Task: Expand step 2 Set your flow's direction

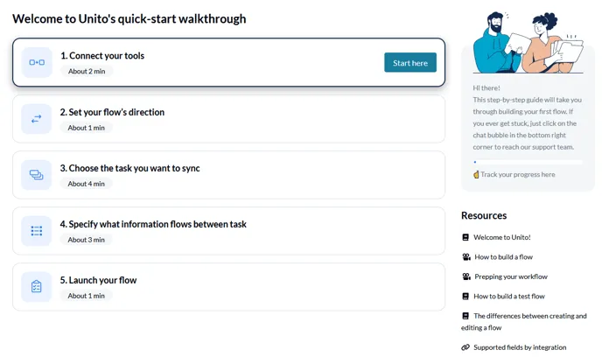Action: point(227,119)
